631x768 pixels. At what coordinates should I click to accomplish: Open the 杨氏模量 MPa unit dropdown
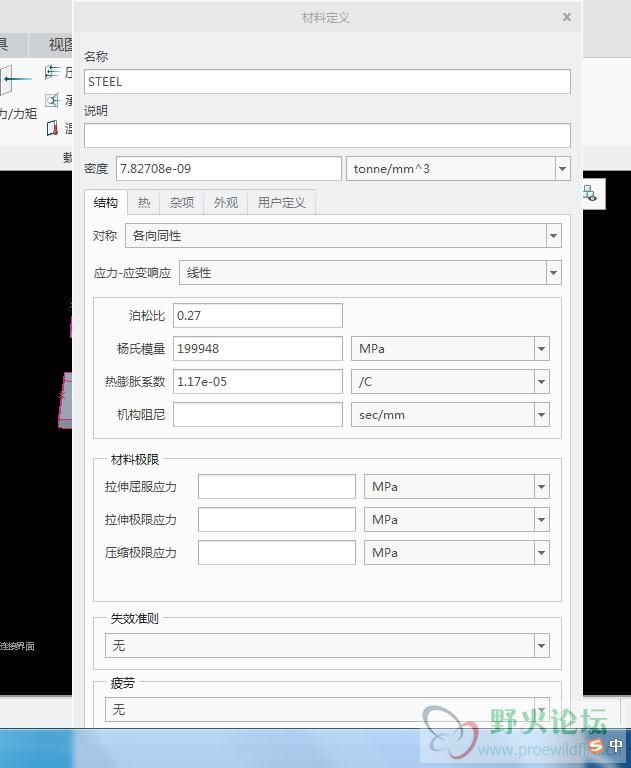(x=541, y=349)
